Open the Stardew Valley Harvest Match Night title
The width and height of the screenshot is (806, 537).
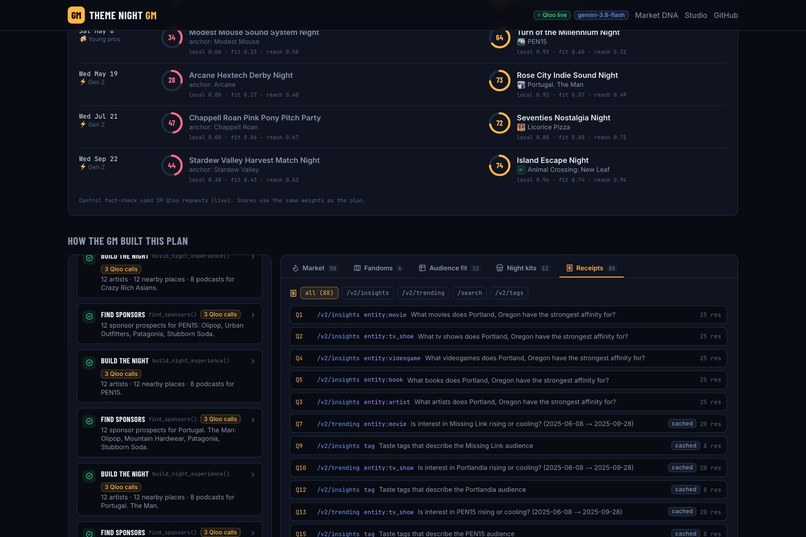coord(254,160)
